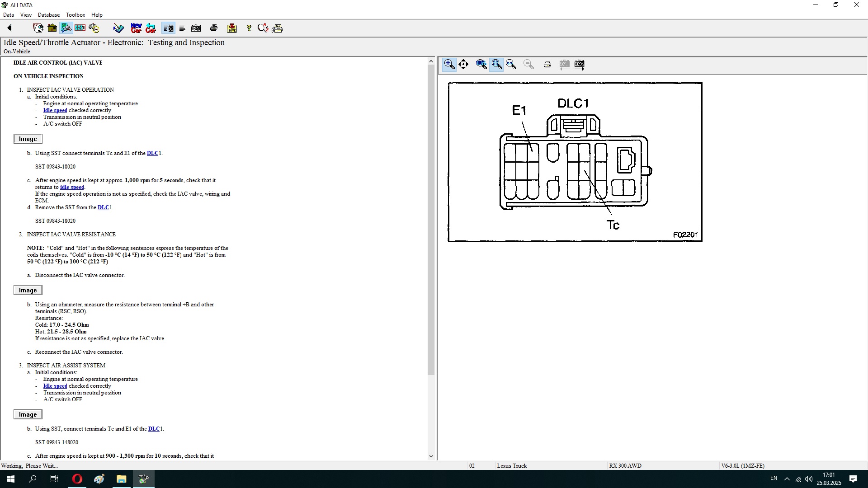Click the first Image button
Viewport: 868px width, 488px height.
(x=28, y=139)
